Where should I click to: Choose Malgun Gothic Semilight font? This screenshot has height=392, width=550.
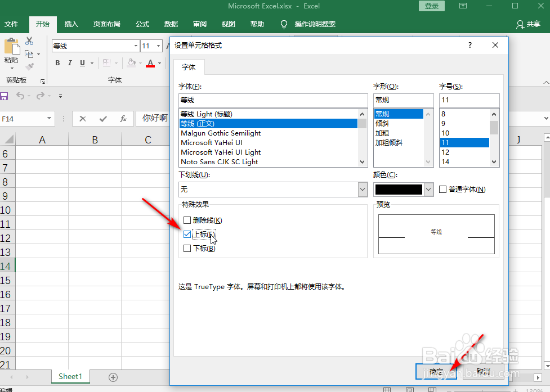[x=269, y=133]
